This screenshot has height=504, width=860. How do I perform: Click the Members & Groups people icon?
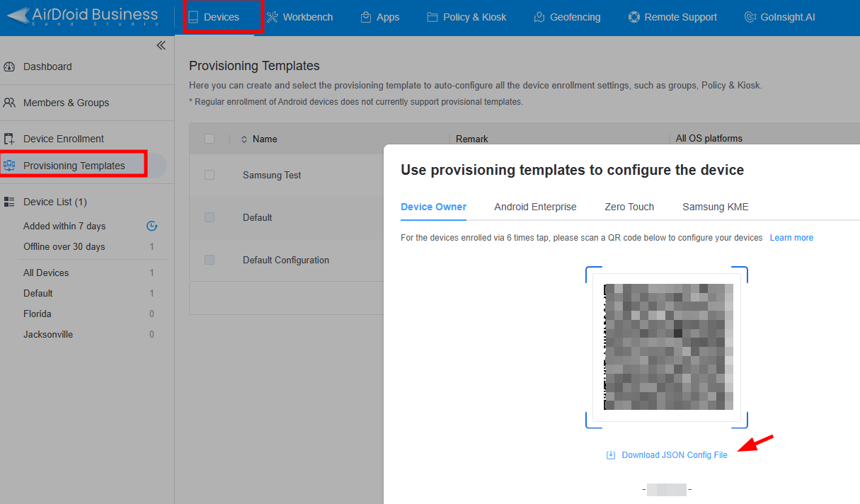[x=9, y=103]
